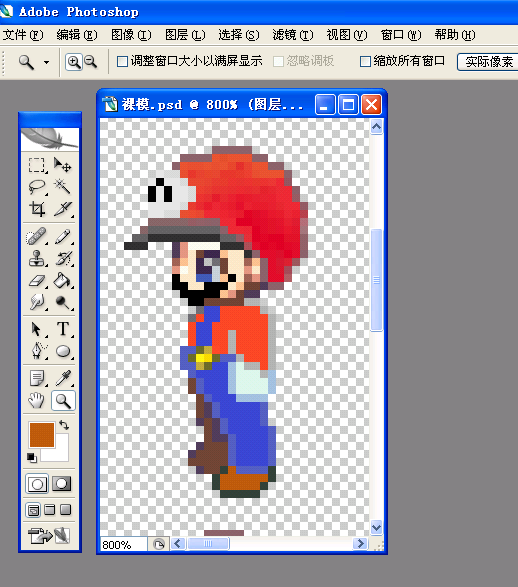Click the feather logo atop the toolbox

(50, 139)
